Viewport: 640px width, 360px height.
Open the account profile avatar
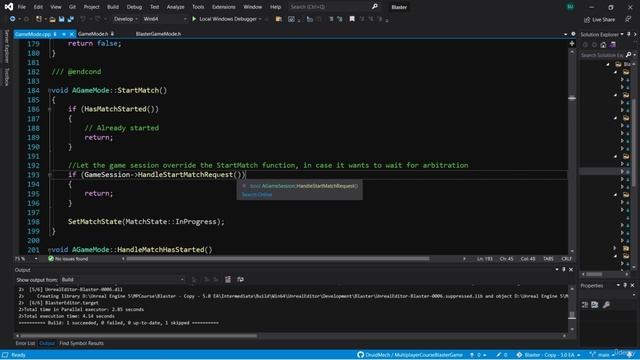click(570, 7)
